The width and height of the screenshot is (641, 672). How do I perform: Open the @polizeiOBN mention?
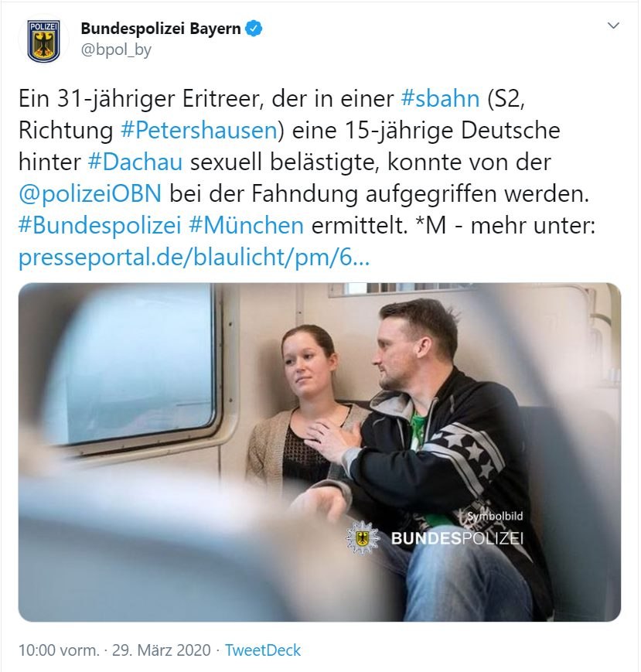(90, 194)
